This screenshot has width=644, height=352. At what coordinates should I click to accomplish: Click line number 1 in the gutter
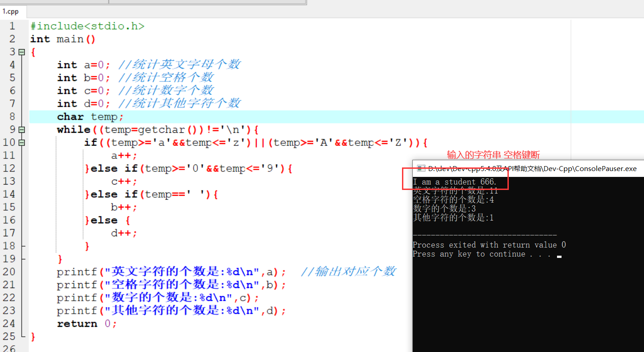pyautogui.click(x=12, y=26)
